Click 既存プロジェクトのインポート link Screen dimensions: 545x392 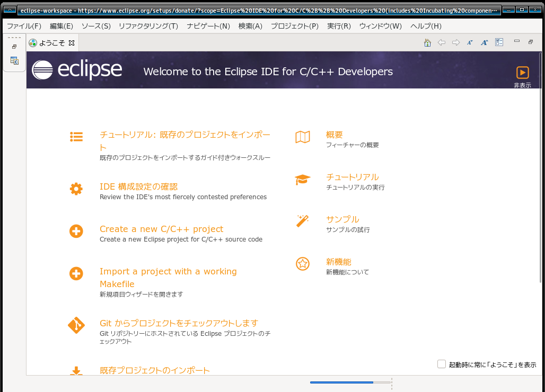(x=155, y=370)
